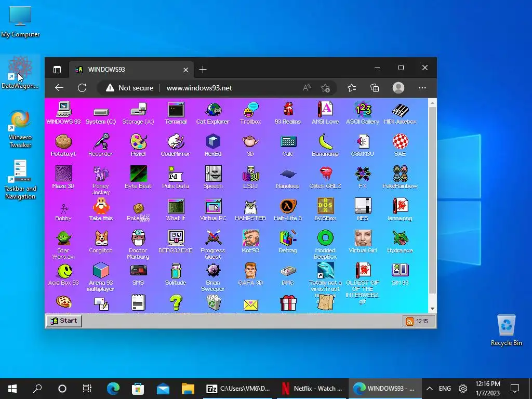The height and width of the screenshot is (399, 532).
Task: Open System (C:) drive icon
Action: [101, 116]
